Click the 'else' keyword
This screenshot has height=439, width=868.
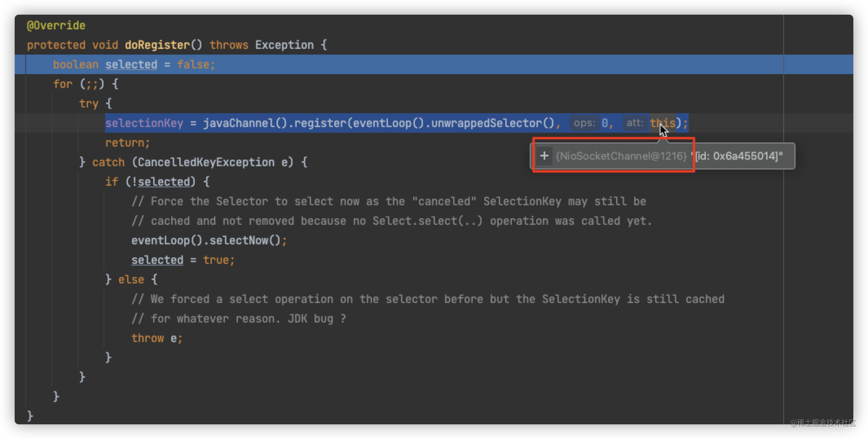[131, 279]
